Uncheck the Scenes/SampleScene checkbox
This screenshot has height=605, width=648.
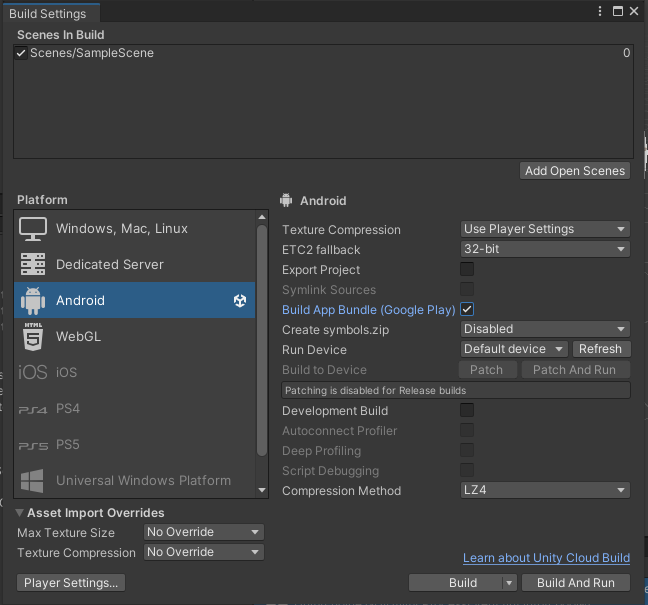pos(21,53)
